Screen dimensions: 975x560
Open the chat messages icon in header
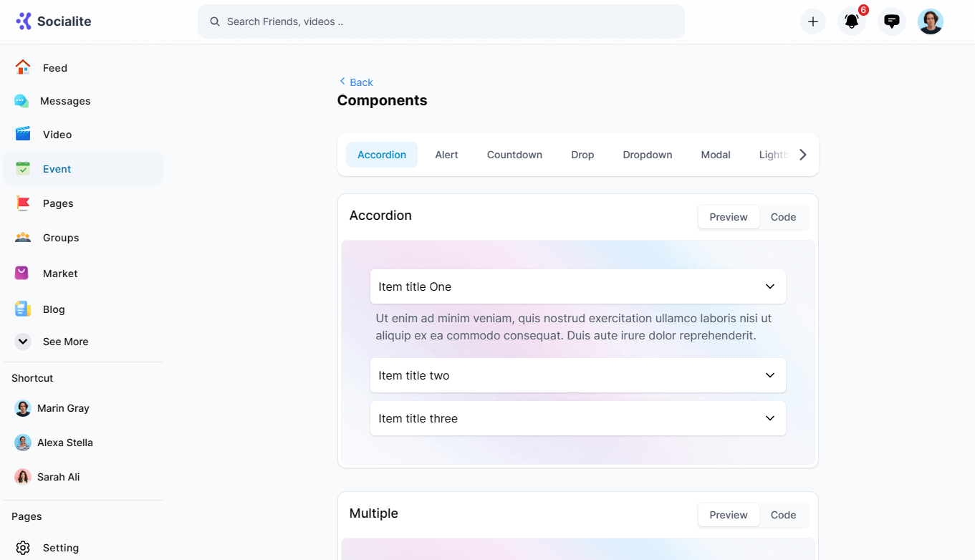(891, 21)
